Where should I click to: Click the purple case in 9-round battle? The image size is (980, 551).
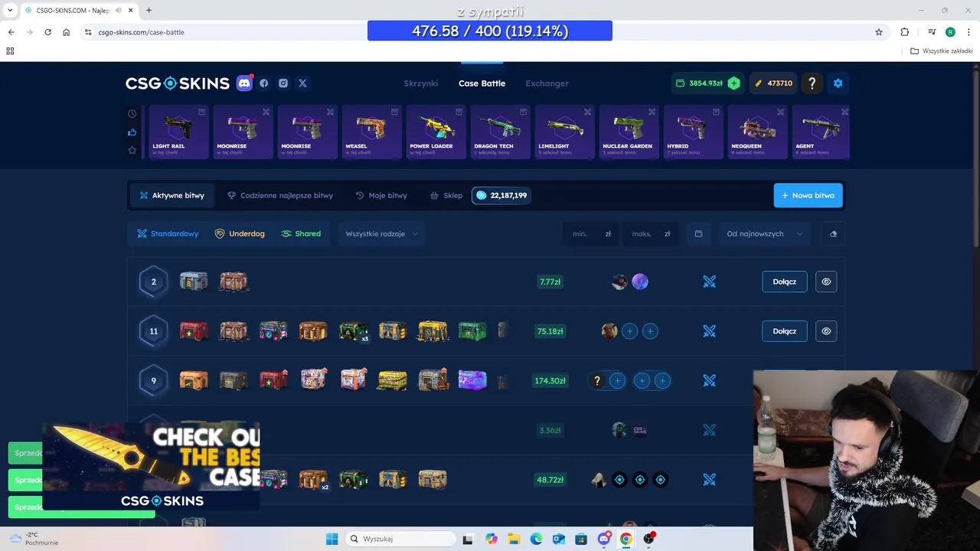point(472,380)
